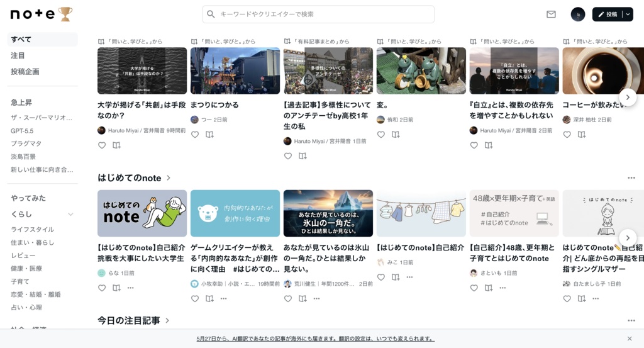644x348 pixels.
Task: Open trending topic GPT-5.5
Action: click(22, 131)
